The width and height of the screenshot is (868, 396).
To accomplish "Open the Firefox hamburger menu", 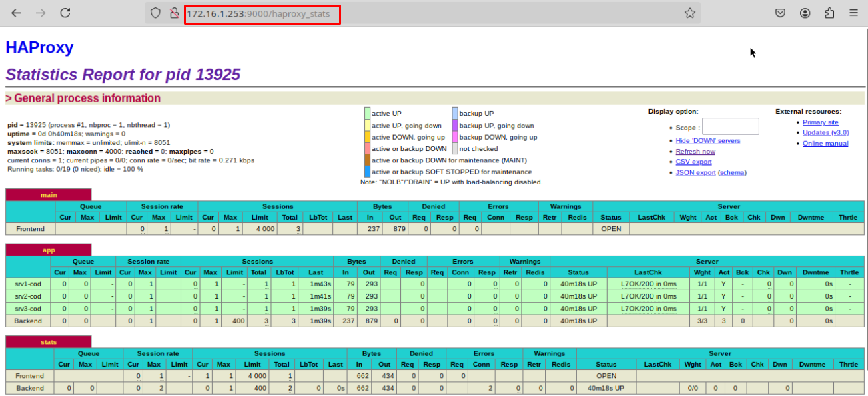I will [853, 13].
